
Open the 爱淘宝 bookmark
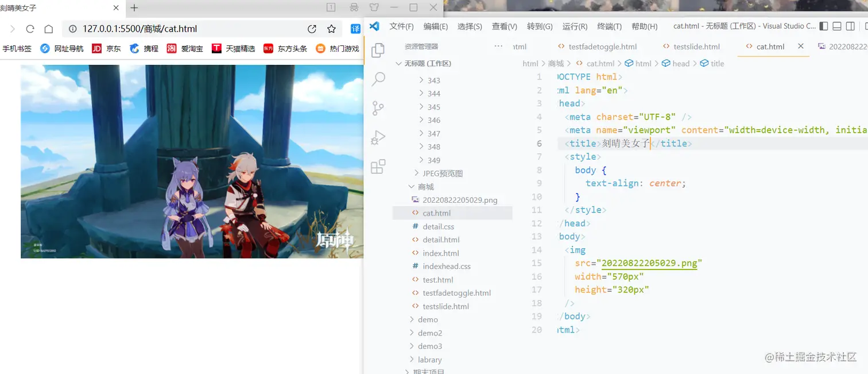coord(185,49)
